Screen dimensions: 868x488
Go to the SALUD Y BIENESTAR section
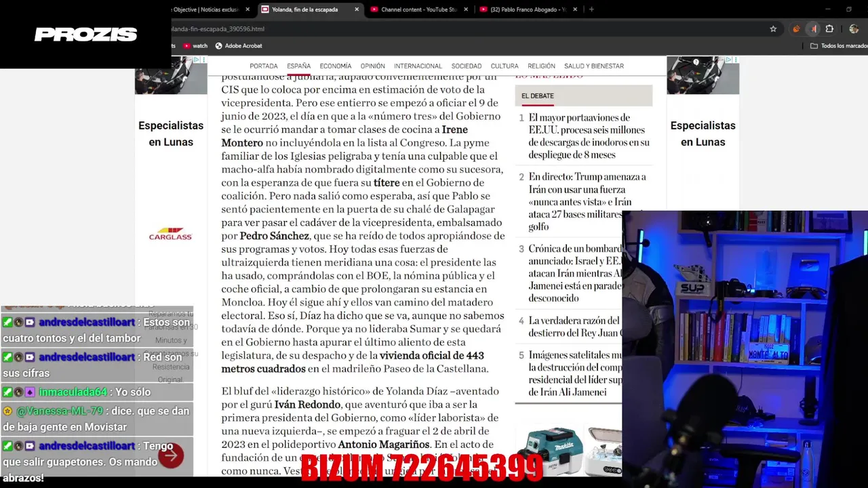tap(594, 66)
